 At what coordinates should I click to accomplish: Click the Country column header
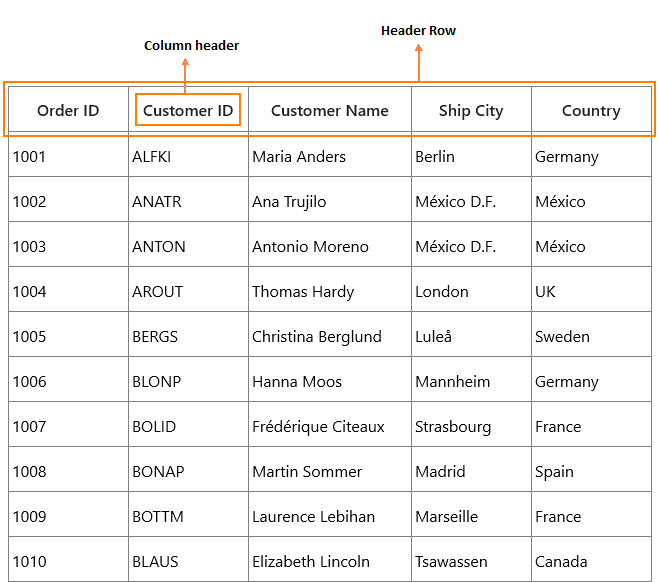click(x=591, y=111)
